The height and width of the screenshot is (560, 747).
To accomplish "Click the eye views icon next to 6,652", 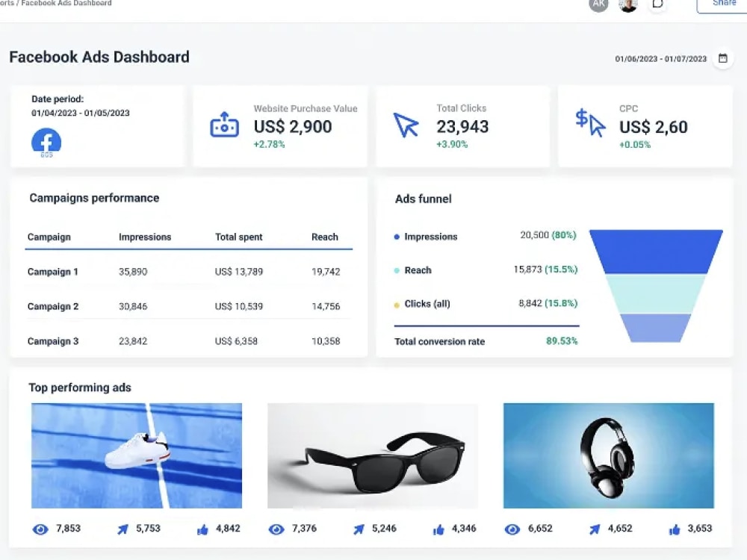I will pos(512,529).
